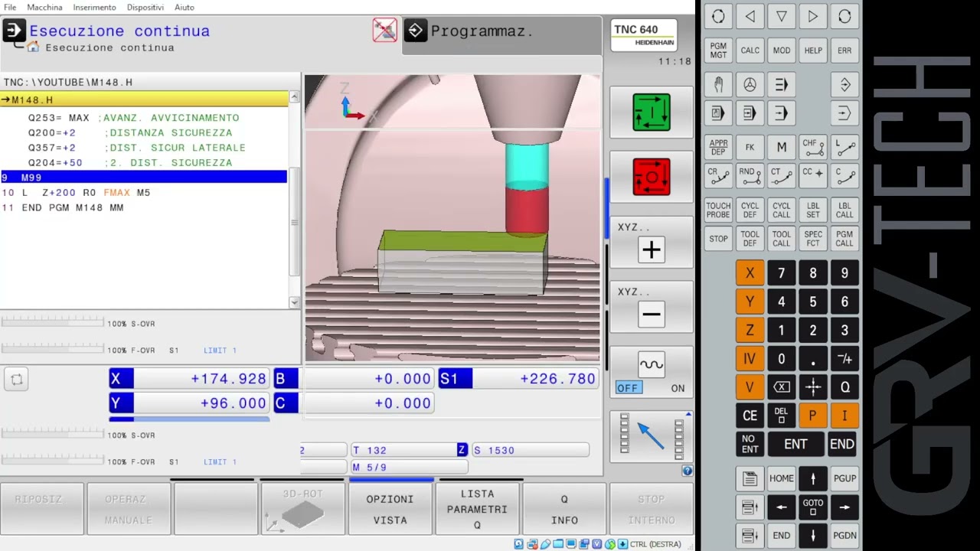The height and width of the screenshot is (551, 980).
Task: Click the Q INFO softkey
Action: click(x=564, y=509)
